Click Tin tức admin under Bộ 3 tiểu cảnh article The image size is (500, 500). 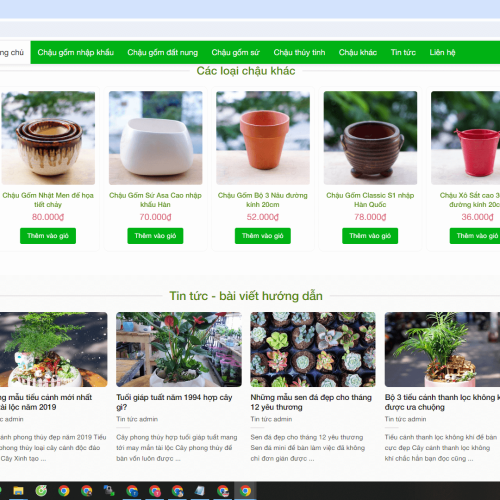(x=406, y=419)
